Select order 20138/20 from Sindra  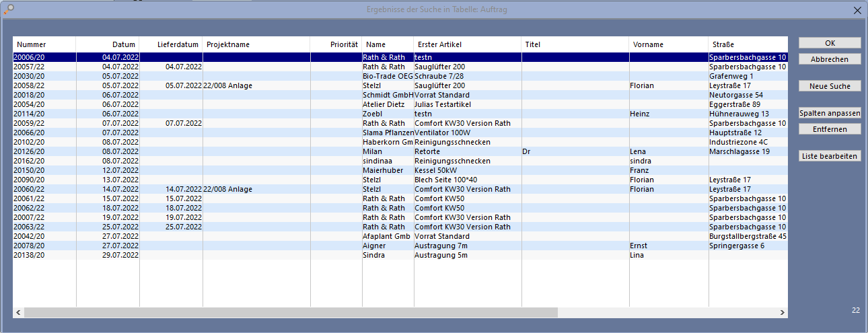click(202, 256)
